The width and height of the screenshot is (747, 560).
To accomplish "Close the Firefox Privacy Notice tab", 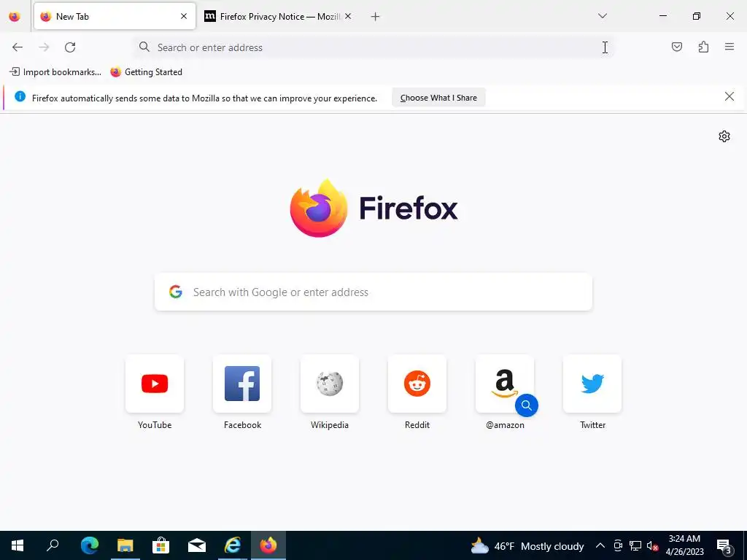I will [x=348, y=16].
